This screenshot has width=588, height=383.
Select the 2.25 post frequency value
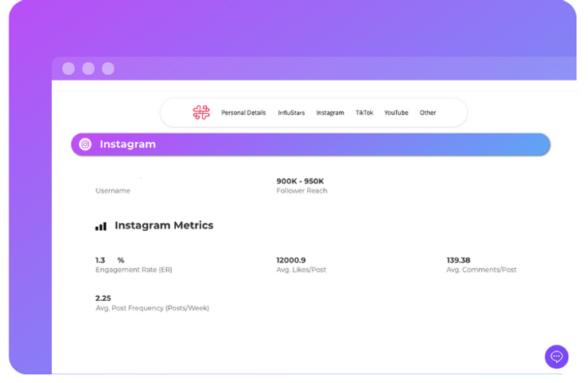click(103, 299)
